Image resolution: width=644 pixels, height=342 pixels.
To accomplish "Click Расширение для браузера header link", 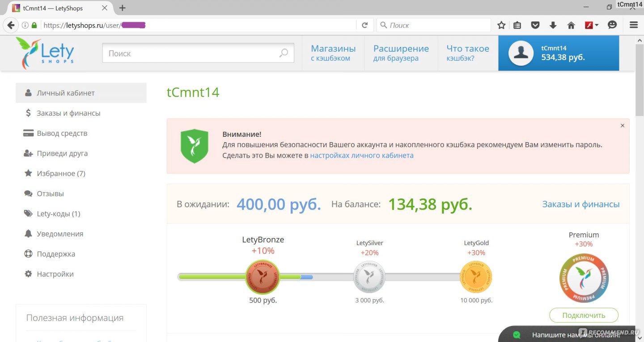I will [401, 53].
